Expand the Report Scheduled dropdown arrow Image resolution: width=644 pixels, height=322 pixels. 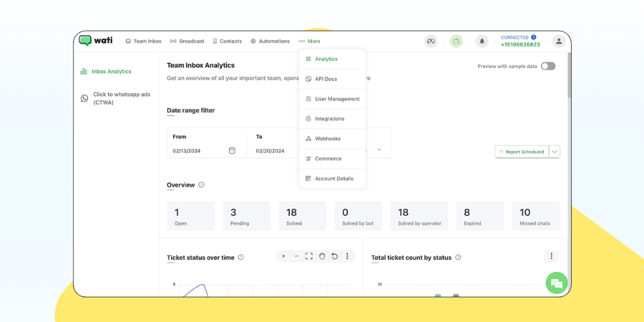point(555,152)
